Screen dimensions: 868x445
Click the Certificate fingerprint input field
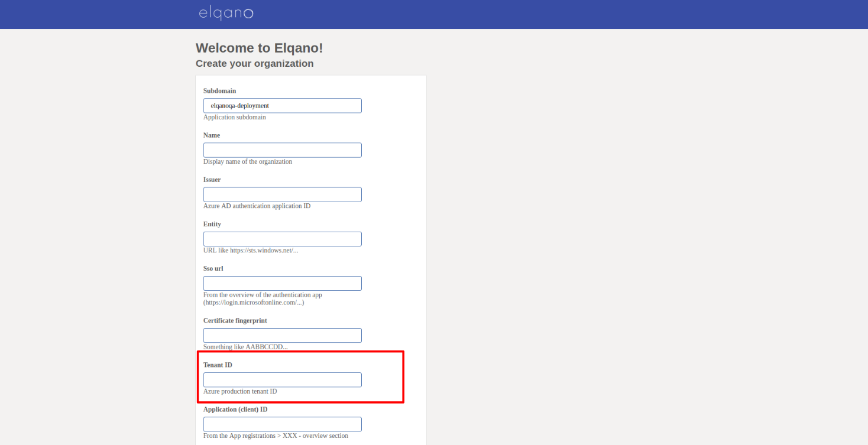pos(283,335)
